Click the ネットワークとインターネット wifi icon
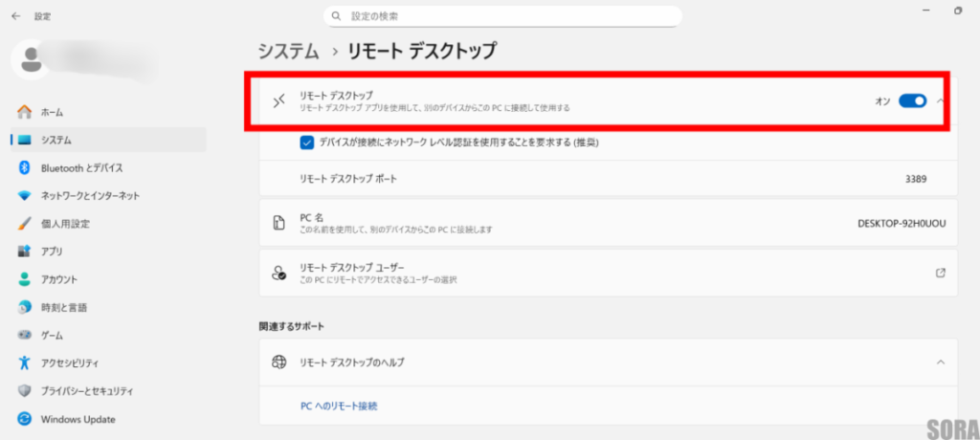The image size is (980, 440). click(x=25, y=196)
